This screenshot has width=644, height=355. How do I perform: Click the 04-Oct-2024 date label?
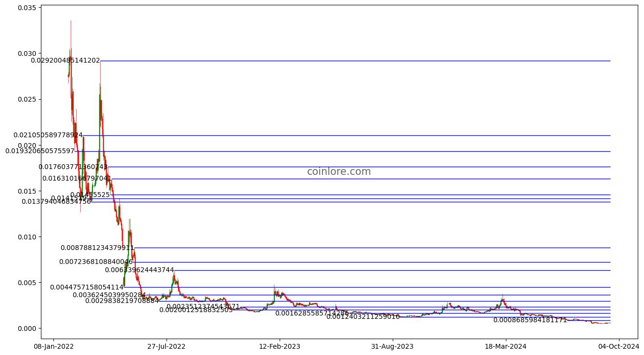click(x=618, y=346)
